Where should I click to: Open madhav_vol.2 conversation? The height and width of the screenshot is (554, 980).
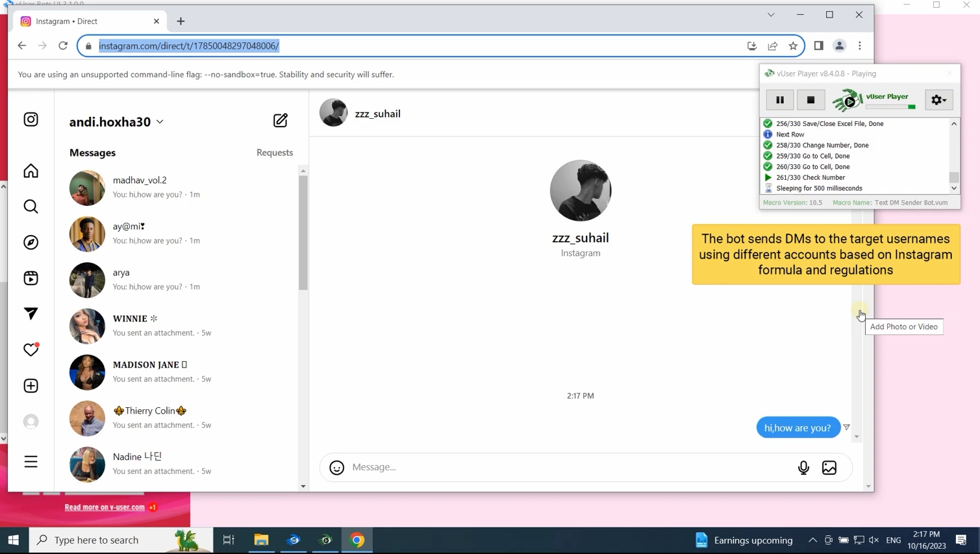(176, 188)
